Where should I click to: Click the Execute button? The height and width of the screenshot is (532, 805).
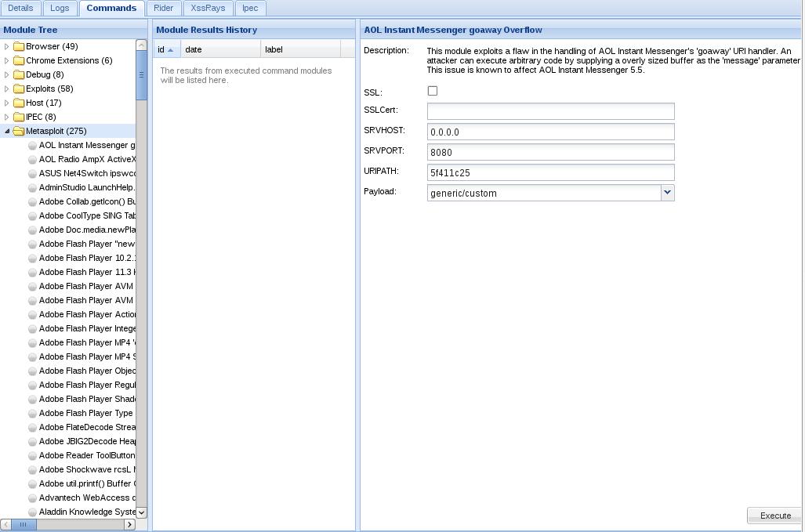click(775, 516)
